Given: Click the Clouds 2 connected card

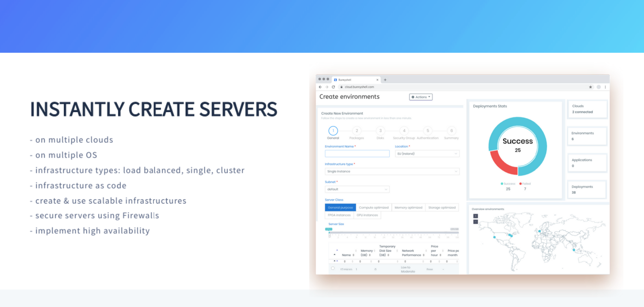Looking at the screenshot, I should [587, 109].
